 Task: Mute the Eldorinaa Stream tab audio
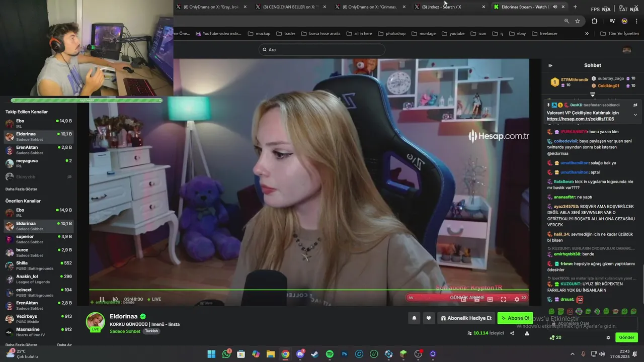pos(555,7)
